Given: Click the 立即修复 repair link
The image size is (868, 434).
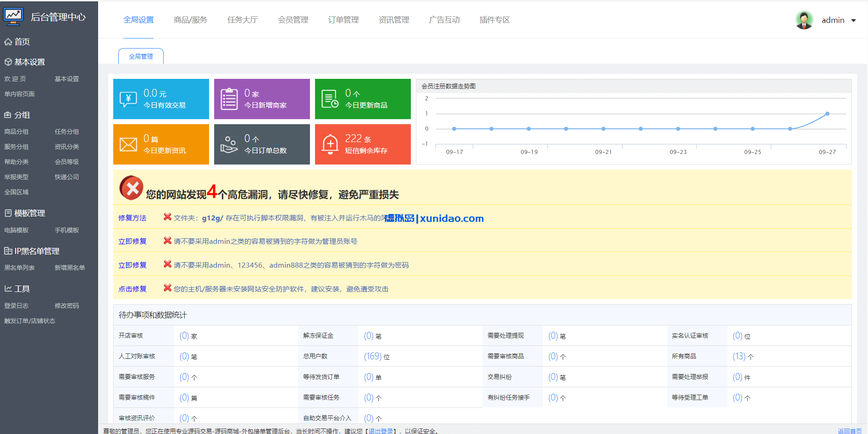Looking at the screenshot, I should click(x=133, y=241).
